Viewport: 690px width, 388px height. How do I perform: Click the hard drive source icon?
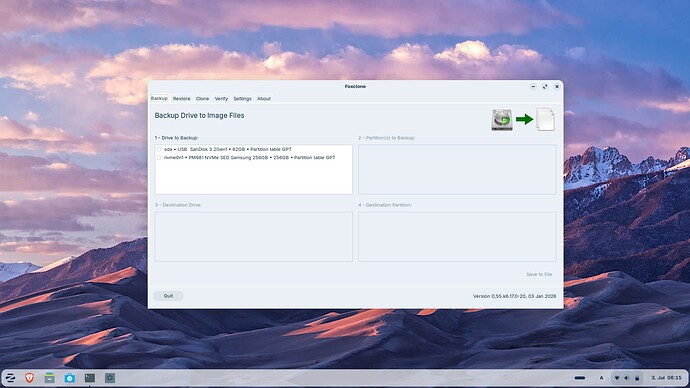[502, 120]
